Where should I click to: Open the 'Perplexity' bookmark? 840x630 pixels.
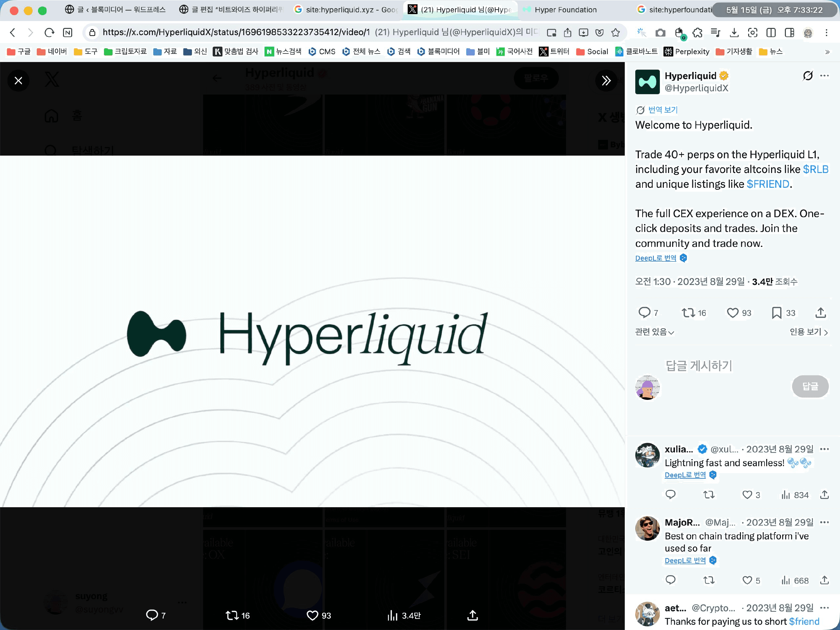point(686,51)
